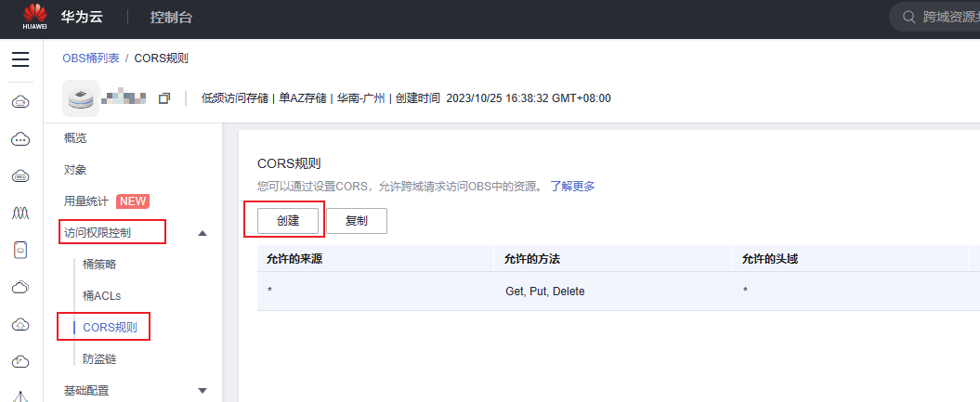Click the waveform monitoring sidebar icon
Viewport: 980px width, 402px height.
(x=20, y=214)
